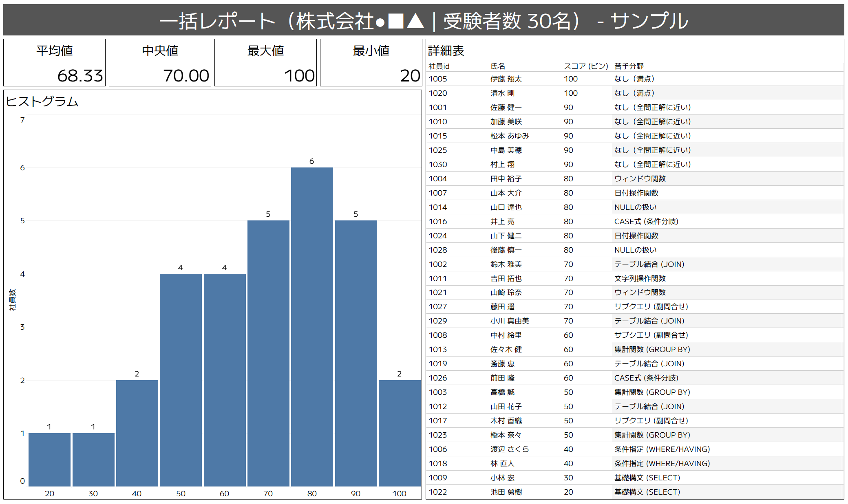848x504 pixels.
Task: Select the table row with 社員id 1022
Action: click(x=438, y=492)
